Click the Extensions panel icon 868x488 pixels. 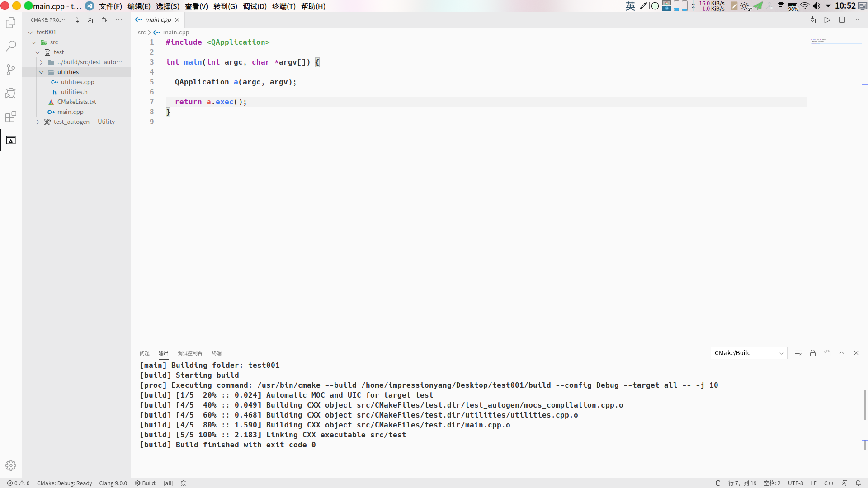[x=11, y=117]
